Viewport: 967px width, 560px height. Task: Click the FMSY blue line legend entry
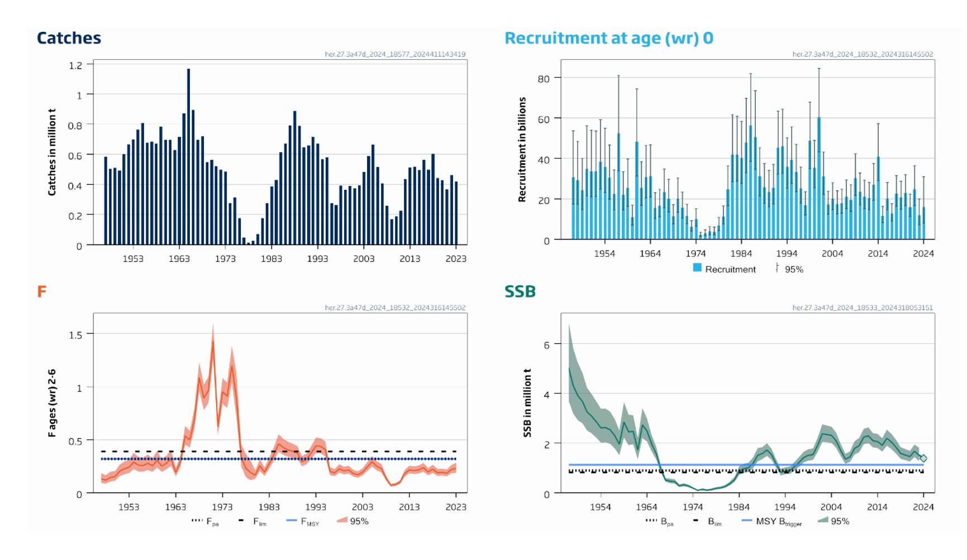(x=302, y=521)
